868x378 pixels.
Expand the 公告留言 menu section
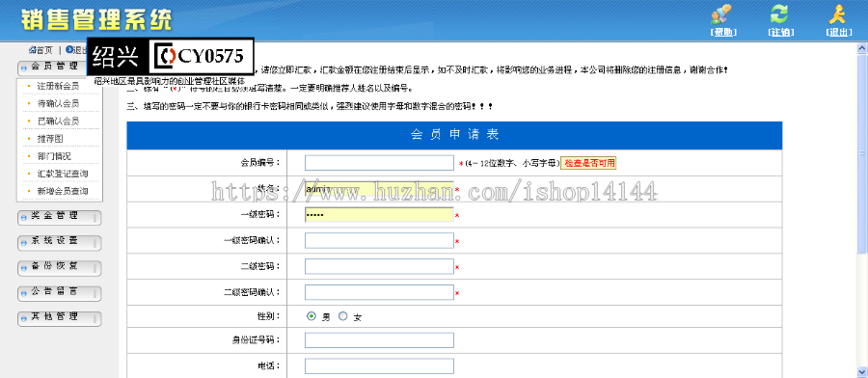60,293
